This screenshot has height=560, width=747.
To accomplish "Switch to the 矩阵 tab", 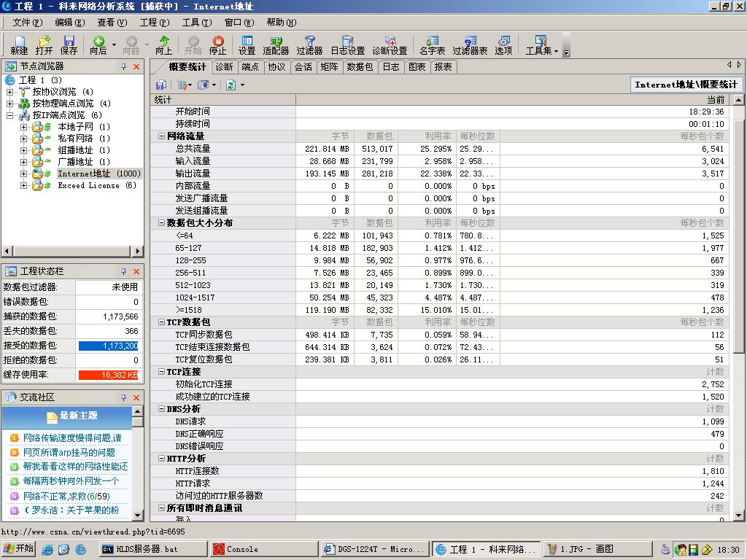I will point(330,67).
